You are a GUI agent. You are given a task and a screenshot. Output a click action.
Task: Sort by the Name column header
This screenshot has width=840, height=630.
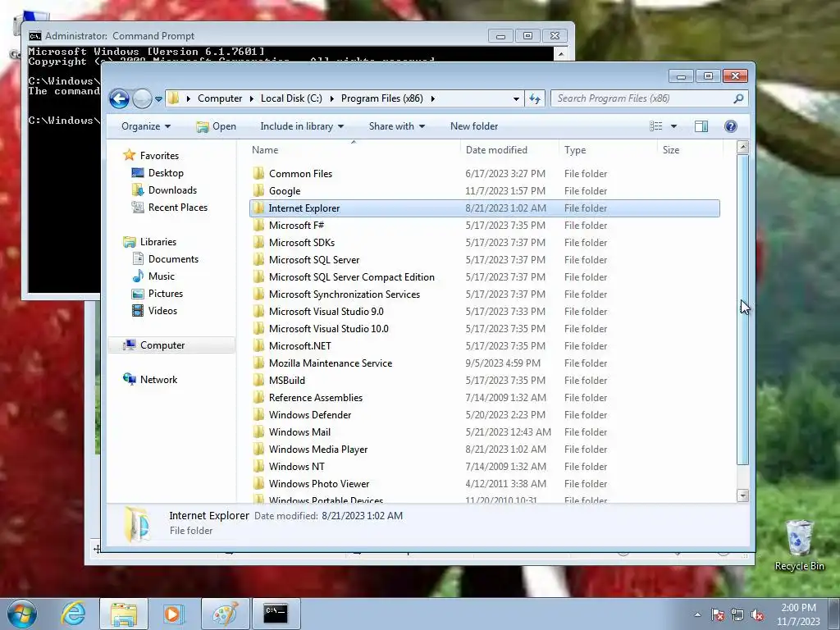pyautogui.click(x=265, y=150)
